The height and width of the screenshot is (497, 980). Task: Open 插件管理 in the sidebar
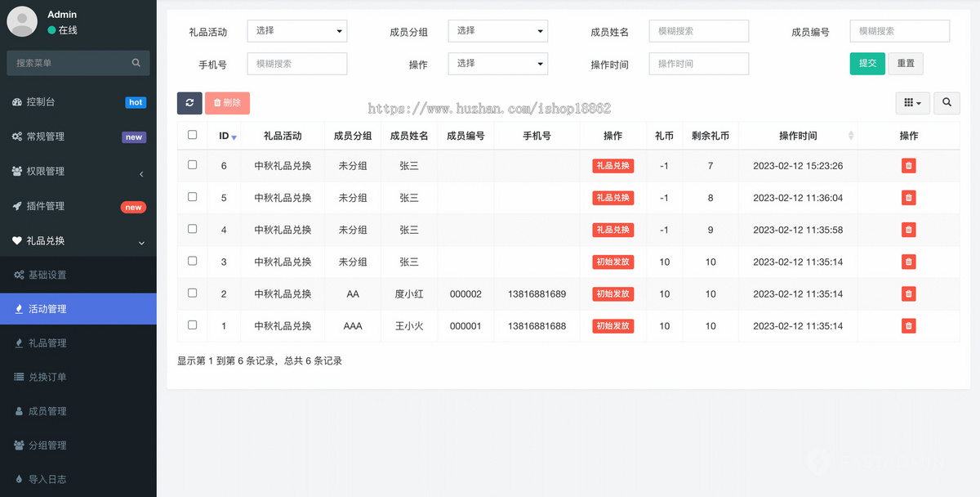click(49, 207)
